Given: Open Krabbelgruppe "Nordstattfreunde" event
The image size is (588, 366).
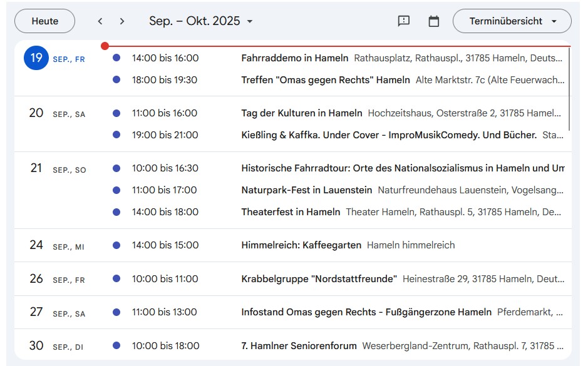Looking at the screenshot, I should [x=319, y=279].
